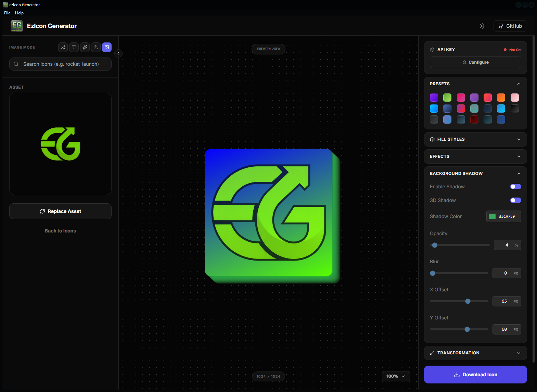The image size is (537, 392).
Task: Apply the purple gradient preset
Action: 434,98
